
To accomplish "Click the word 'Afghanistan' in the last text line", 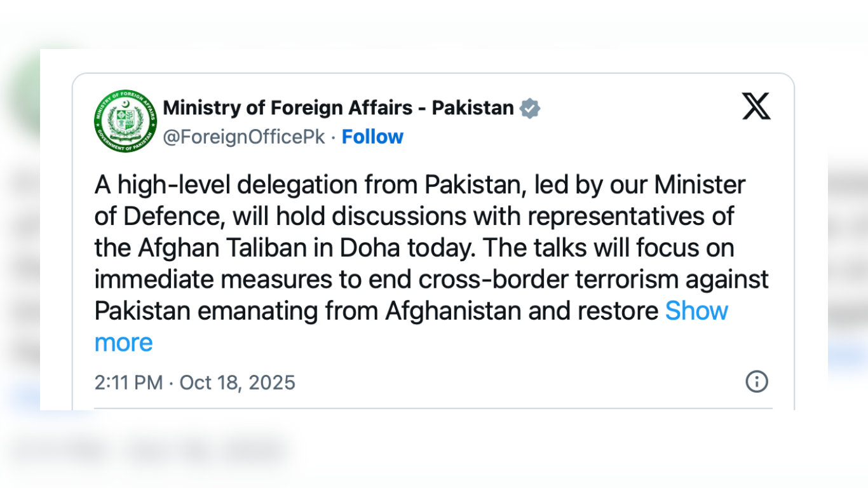I will 454,311.
